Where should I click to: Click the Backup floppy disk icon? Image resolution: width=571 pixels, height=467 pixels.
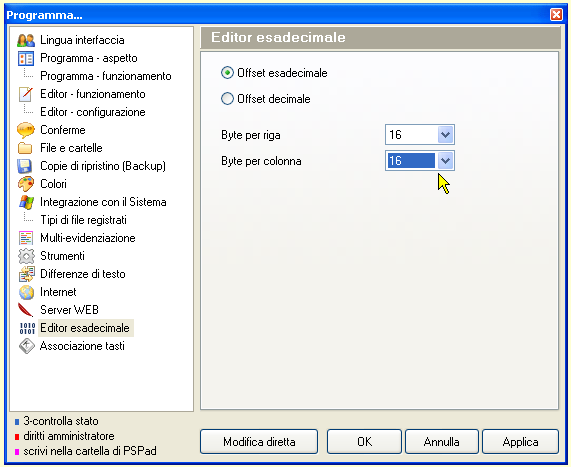(x=25, y=166)
